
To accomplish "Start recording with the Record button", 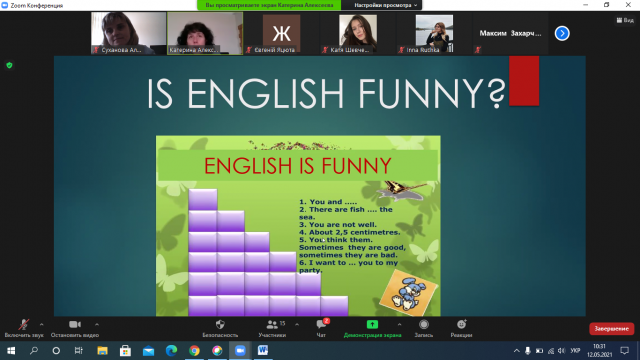I will [x=424, y=328].
